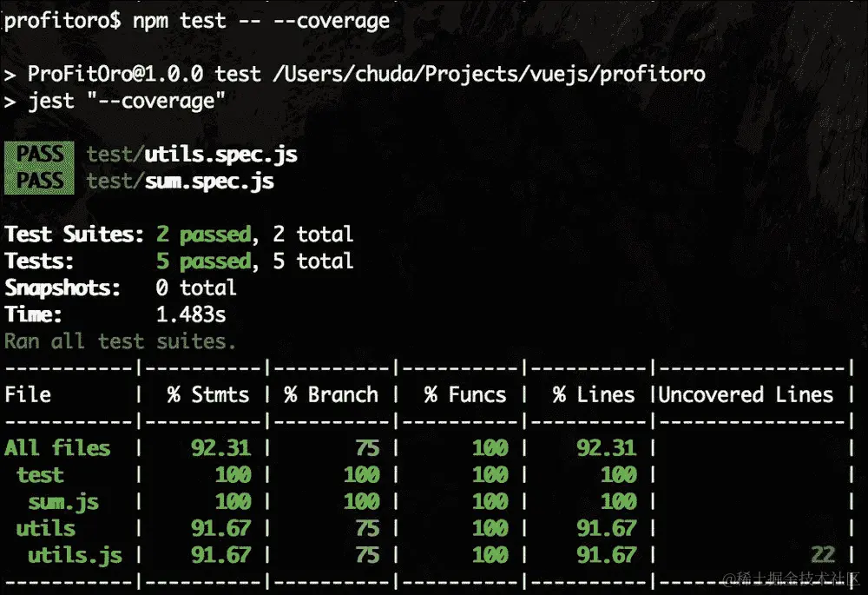The width and height of the screenshot is (868, 595).
Task: Click the % Funcs value 100 for utils.js
Action: click(490, 554)
